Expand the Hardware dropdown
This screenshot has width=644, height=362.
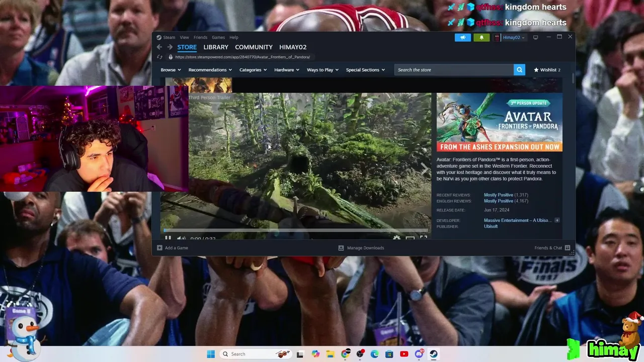click(287, 70)
